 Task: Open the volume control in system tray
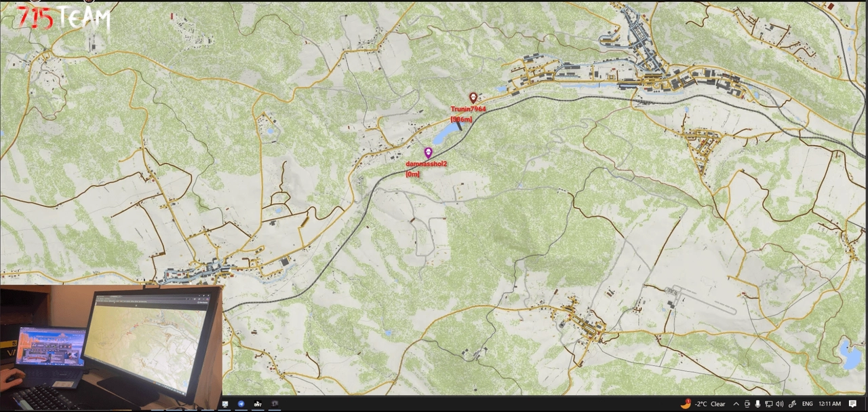click(779, 404)
